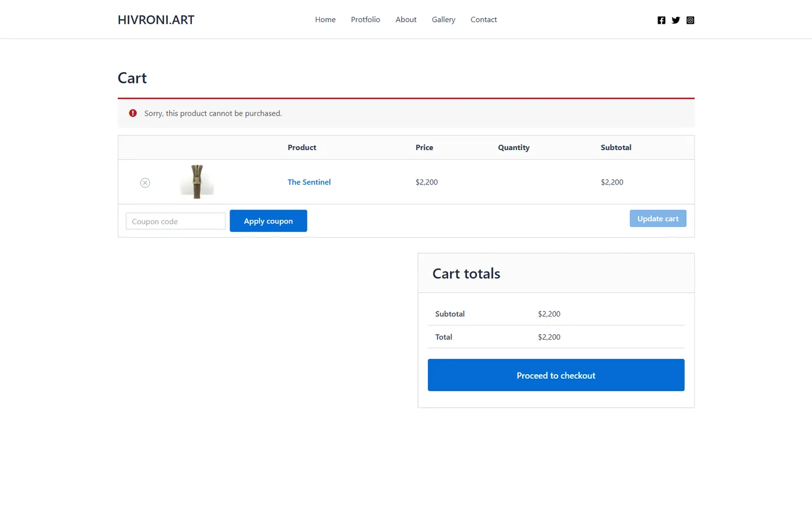Open the Protfolio menu item
The height and width of the screenshot is (508, 812).
pos(365,20)
